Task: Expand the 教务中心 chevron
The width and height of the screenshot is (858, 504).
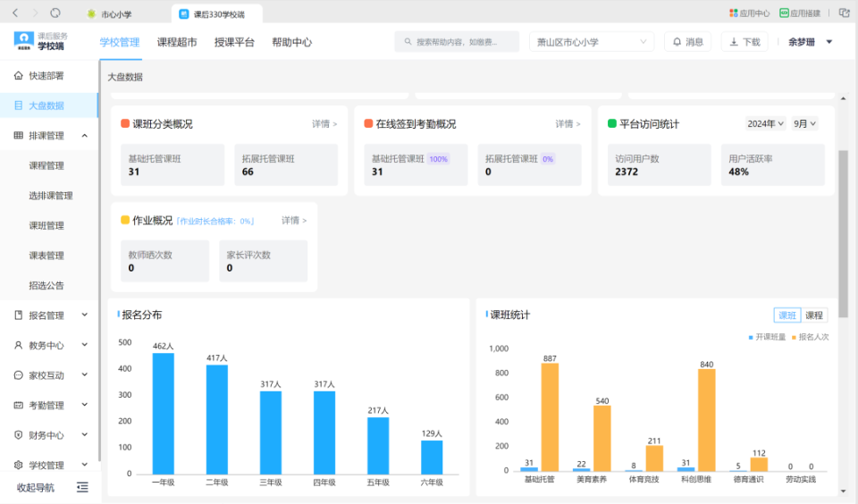Action: point(84,345)
